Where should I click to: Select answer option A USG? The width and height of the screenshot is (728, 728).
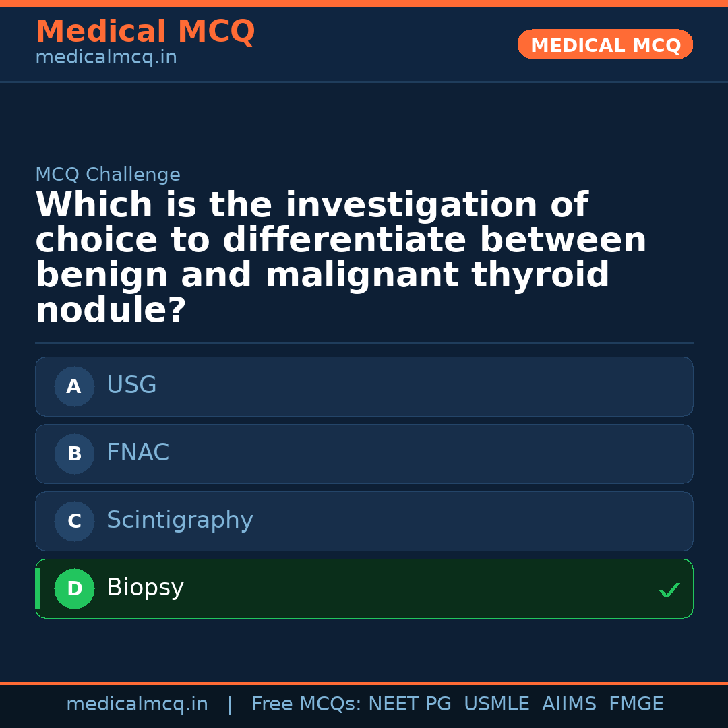(364, 386)
